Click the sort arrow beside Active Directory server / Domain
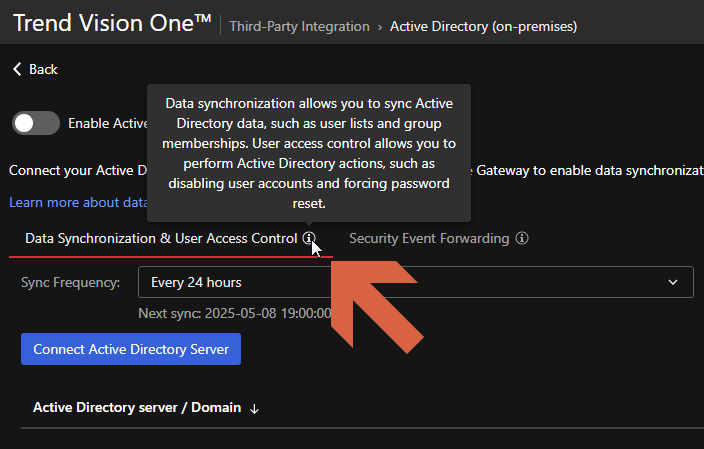The height and width of the screenshot is (449, 704). tap(254, 408)
